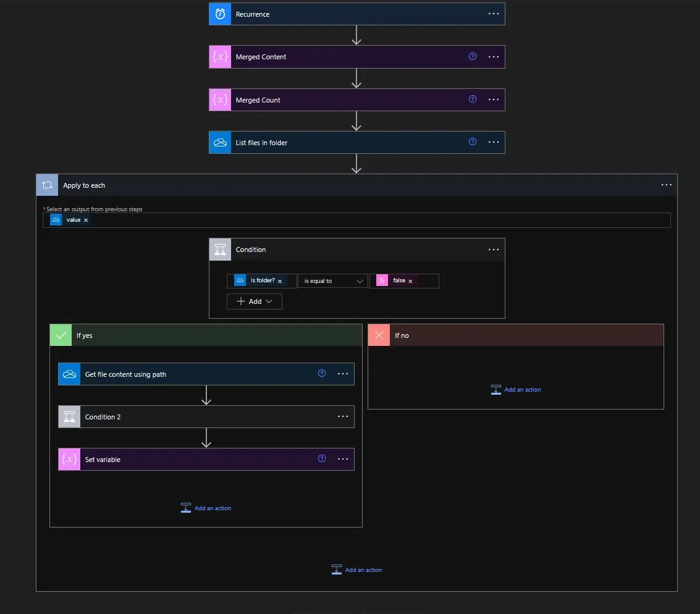Click Add an action in the If no branch
The image size is (700, 614).
(x=516, y=390)
